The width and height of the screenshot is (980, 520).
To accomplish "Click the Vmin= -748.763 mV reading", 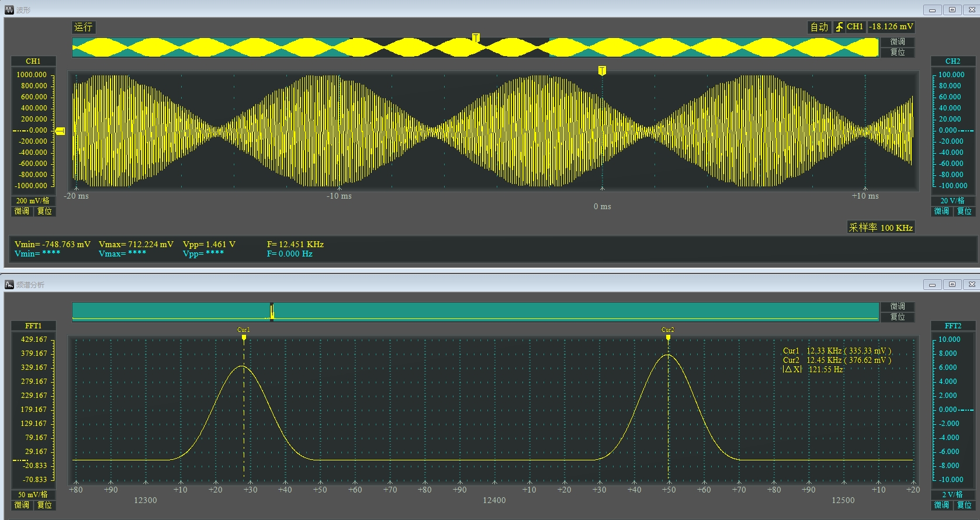I will point(53,244).
